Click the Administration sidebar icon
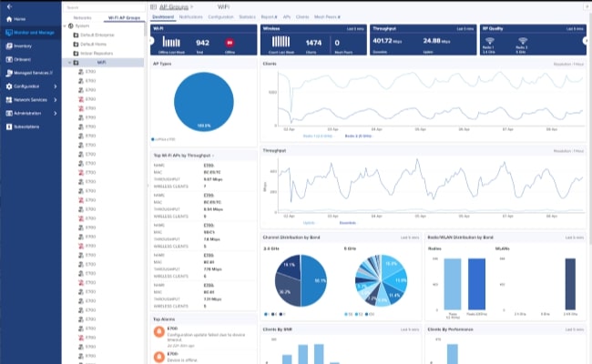The image size is (592, 364). 9,113
